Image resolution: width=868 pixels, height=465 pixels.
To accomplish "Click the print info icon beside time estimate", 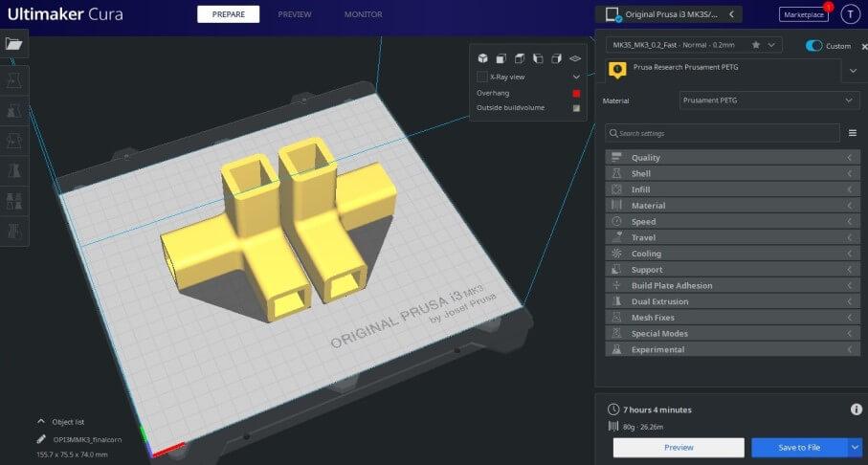I will (856, 410).
